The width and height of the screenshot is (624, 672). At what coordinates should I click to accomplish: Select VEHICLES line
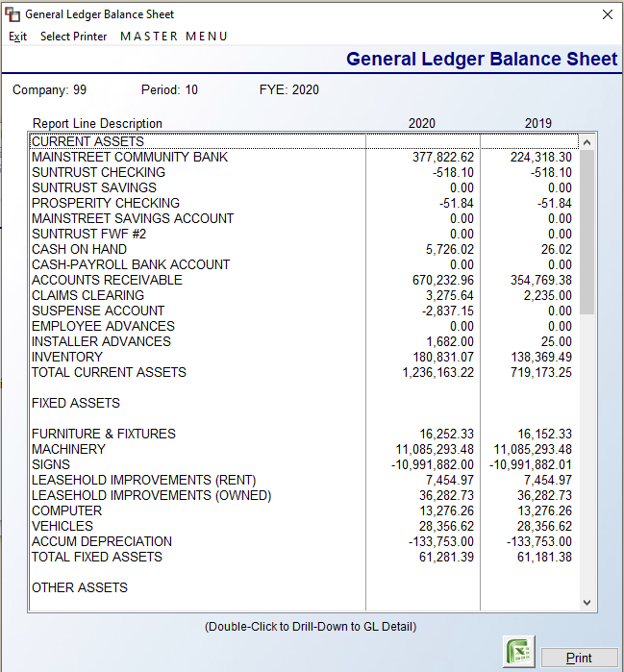[304, 526]
